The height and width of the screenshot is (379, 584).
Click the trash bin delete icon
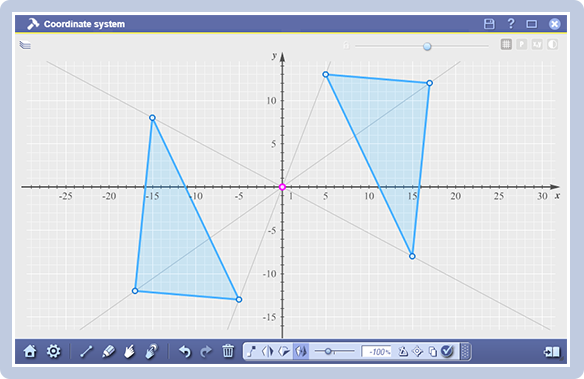pos(228,351)
